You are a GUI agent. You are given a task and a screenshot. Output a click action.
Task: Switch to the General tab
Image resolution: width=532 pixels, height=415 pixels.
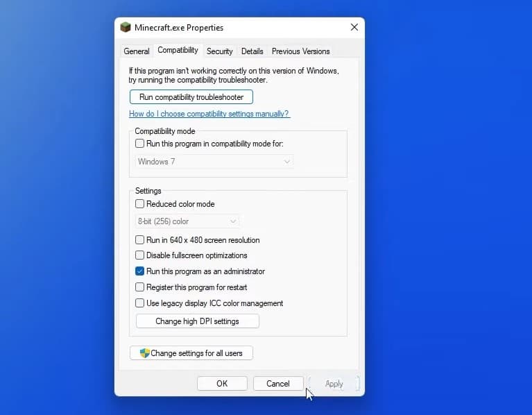pos(137,51)
